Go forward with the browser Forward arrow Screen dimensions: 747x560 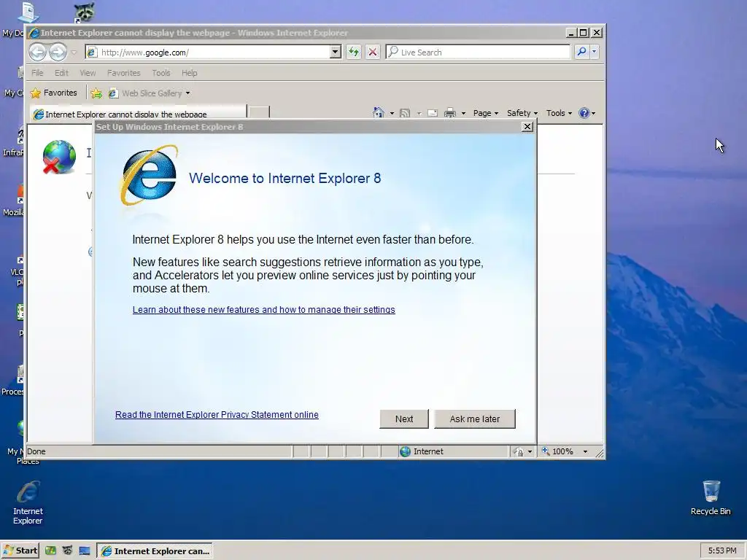(x=58, y=52)
